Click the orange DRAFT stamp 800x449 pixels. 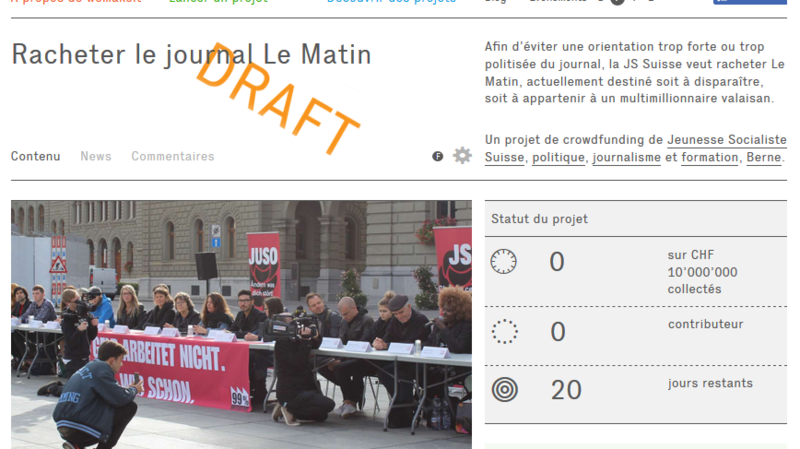point(279,98)
